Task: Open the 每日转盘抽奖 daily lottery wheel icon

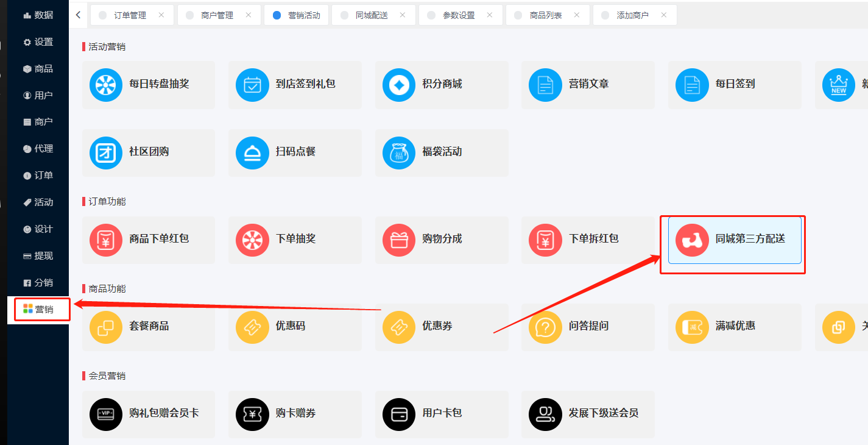Action: pyautogui.click(x=149, y=85)
